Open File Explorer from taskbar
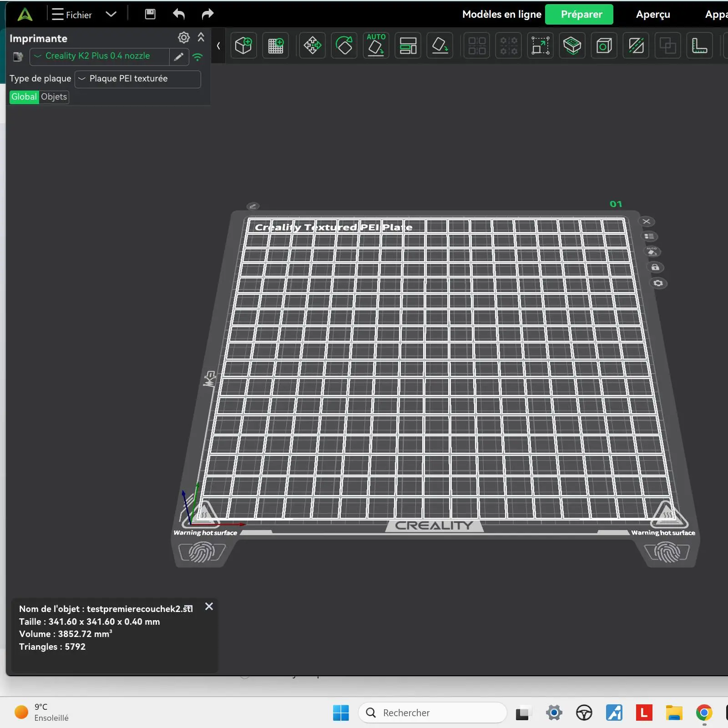The width and height of the screenshot is (728, 728). pos(674,713)
